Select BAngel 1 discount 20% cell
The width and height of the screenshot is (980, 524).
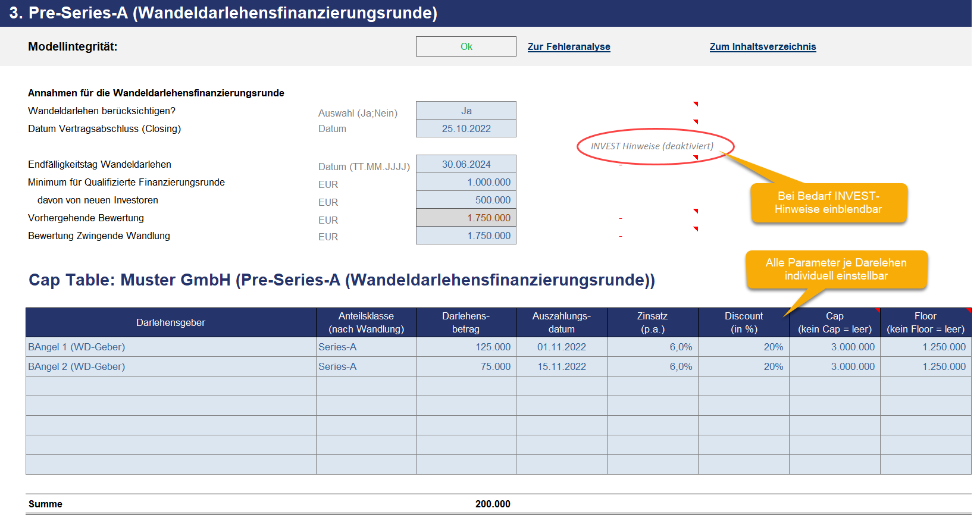tap(744, 347)
